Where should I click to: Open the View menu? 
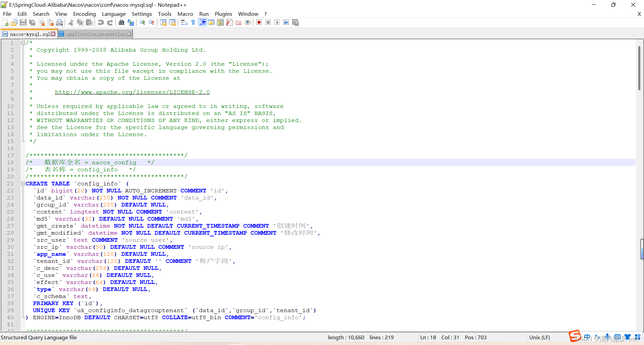[61, 14]
